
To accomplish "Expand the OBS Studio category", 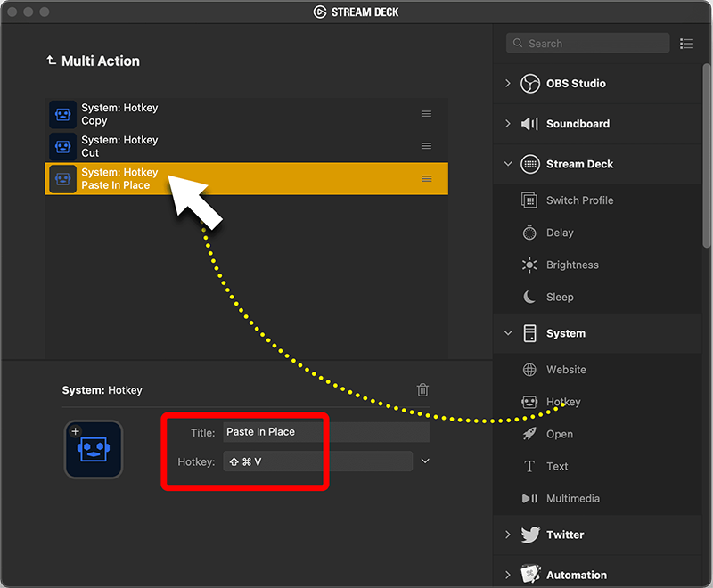I will click(508, 83).
